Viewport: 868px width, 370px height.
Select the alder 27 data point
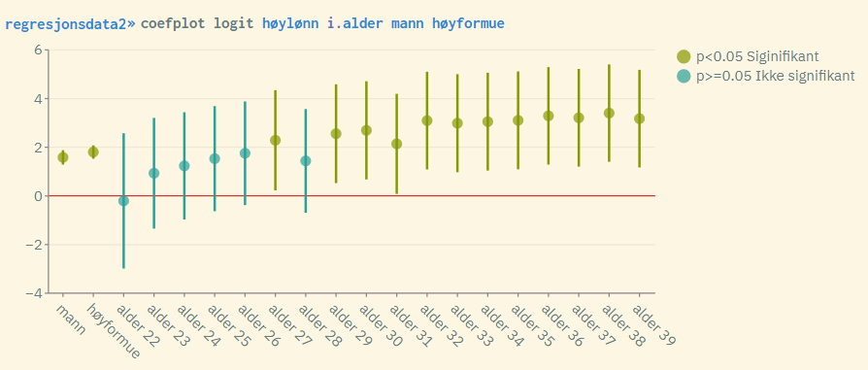coord(275,140)
